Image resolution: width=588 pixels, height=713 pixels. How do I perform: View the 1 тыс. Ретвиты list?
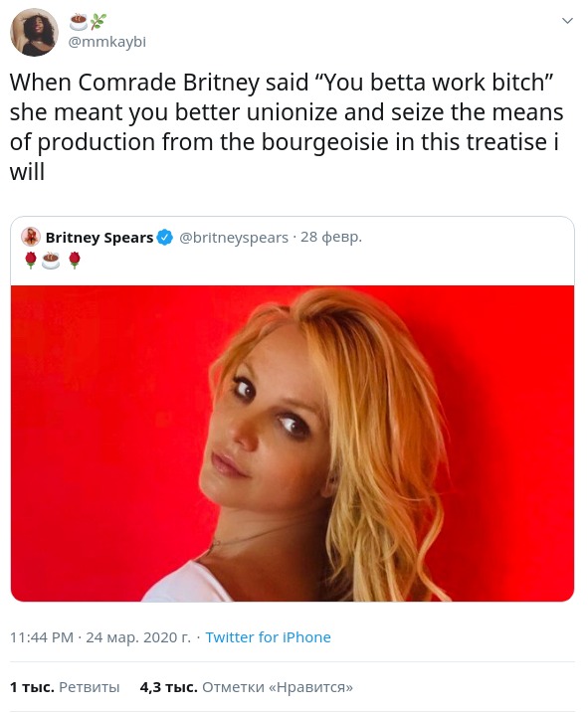tap(65, 686)
